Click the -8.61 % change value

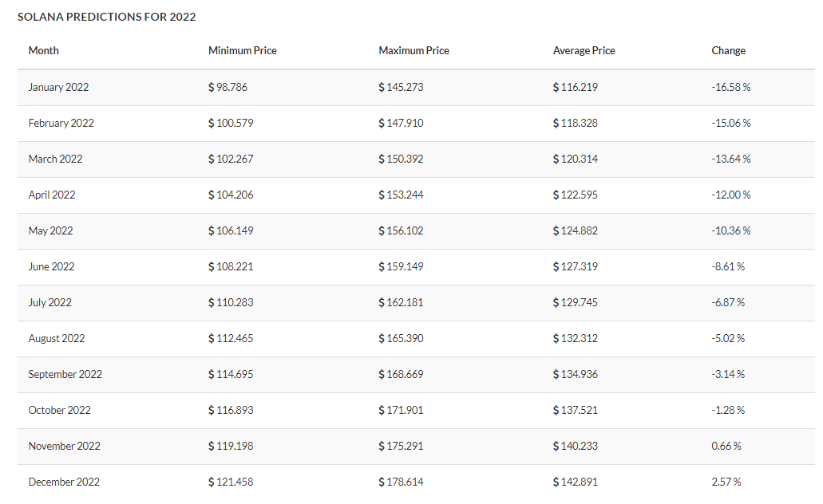(728, 266)
